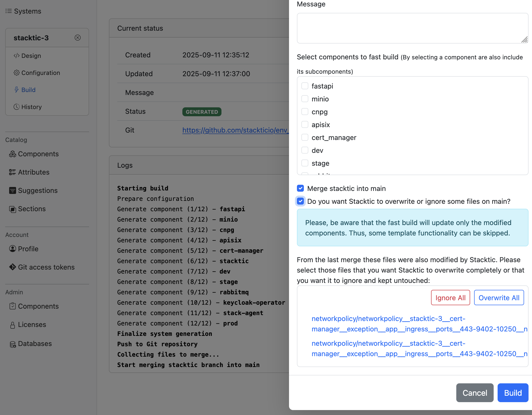Open the GitHub repository link
The image size is (532, 415).
(235, 130)
